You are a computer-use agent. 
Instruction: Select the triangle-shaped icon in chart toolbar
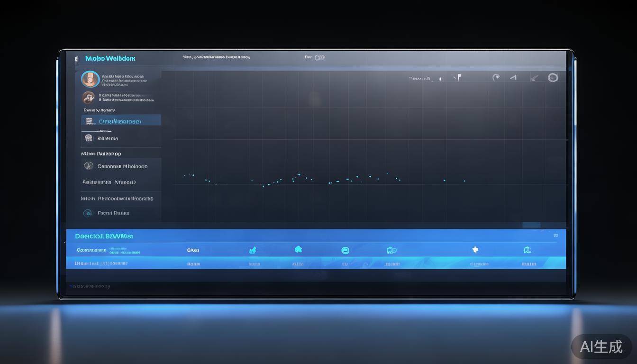(x=513, y=78)
